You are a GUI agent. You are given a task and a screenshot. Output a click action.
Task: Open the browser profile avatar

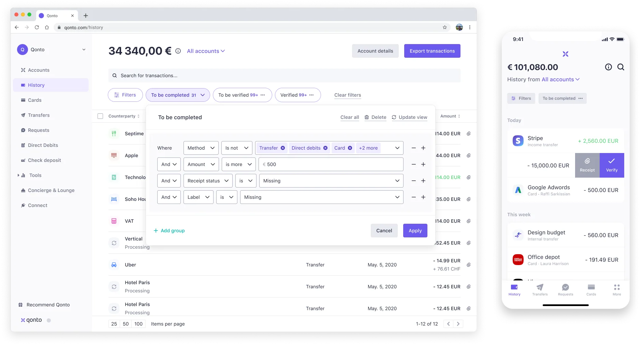pos(459,27)
